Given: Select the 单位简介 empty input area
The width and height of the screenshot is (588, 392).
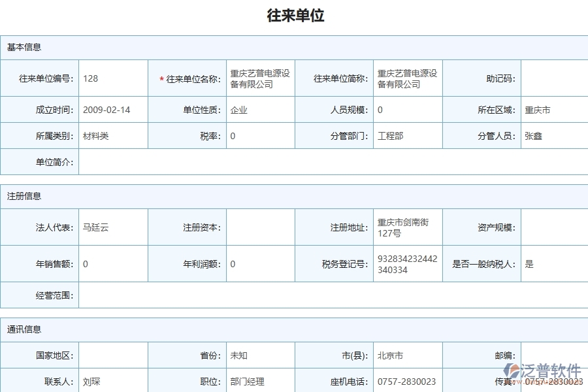Looking at the screenshot, I should pyautogui.click(x=327, y=162).
